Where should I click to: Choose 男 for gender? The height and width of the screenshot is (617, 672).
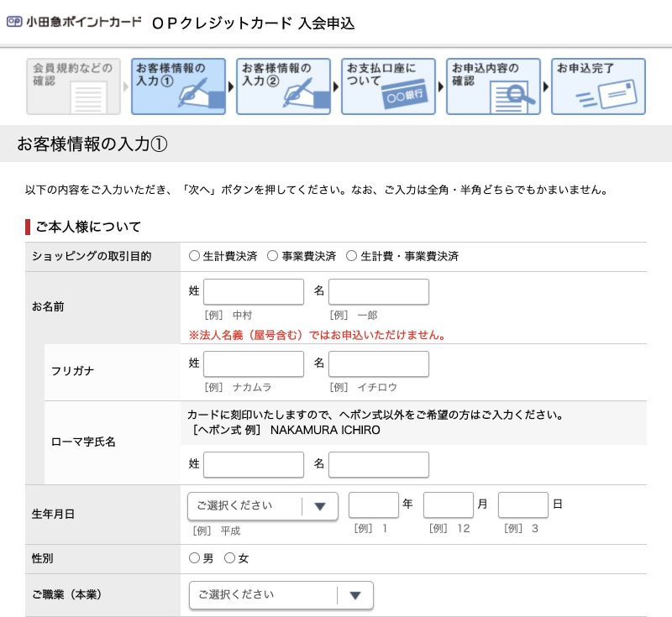[195, 558]
